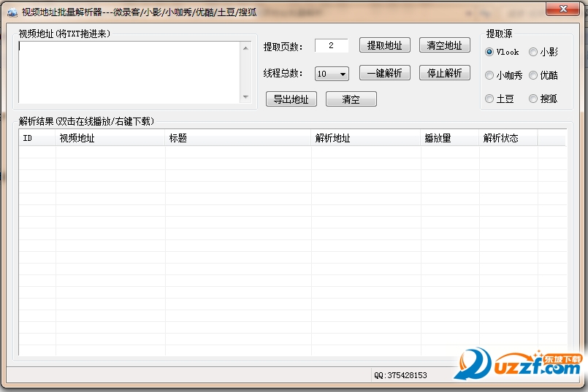Click the 播放量 column header

pos(449,138)
